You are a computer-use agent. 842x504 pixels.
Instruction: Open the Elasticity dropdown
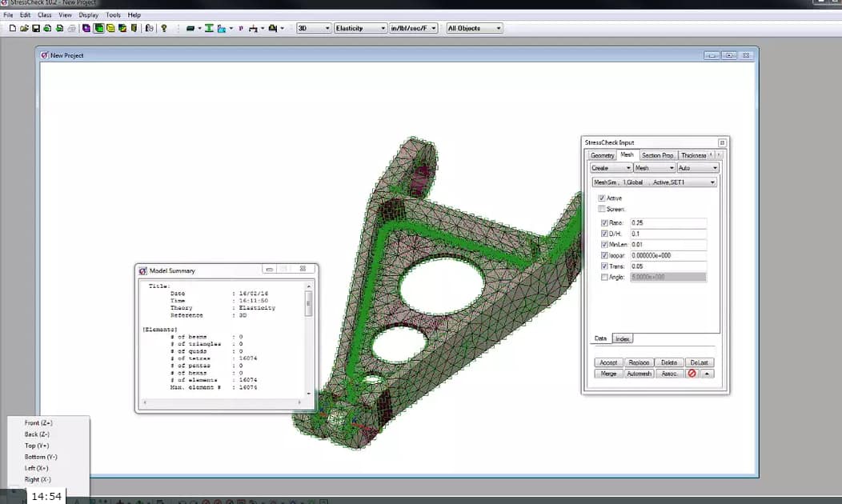(x=383, y=26)
